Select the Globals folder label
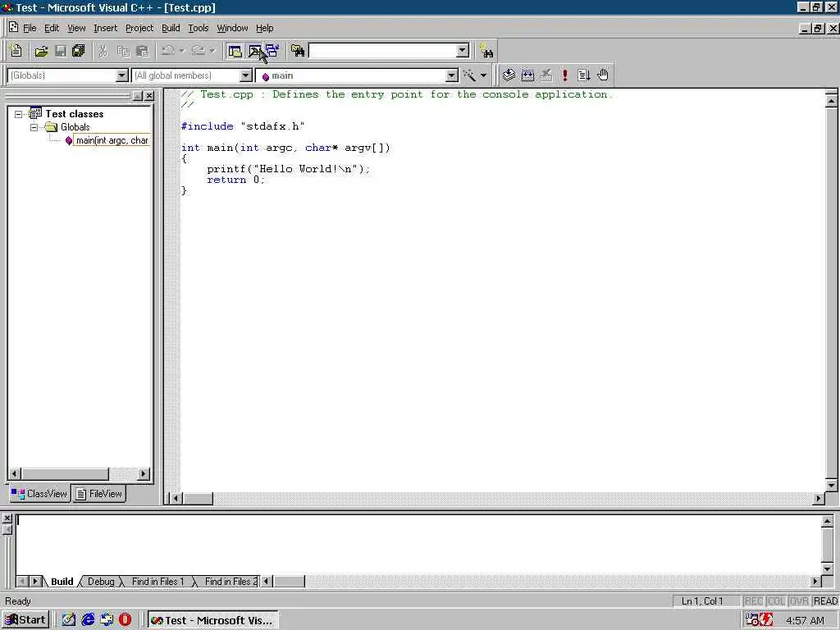This screenshot has height=630, width=840. (75, 127)
